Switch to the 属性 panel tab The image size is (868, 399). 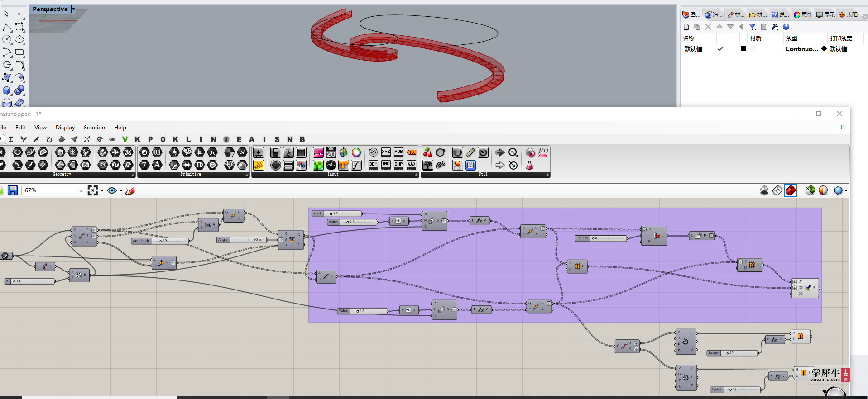[803, 14]
